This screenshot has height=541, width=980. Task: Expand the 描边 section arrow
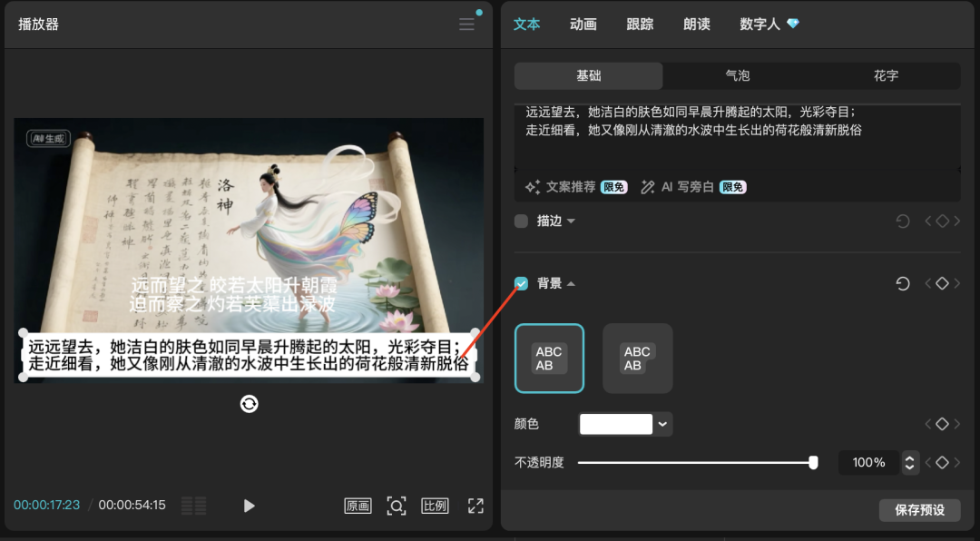pyautogui.click(x=572, y=221)
